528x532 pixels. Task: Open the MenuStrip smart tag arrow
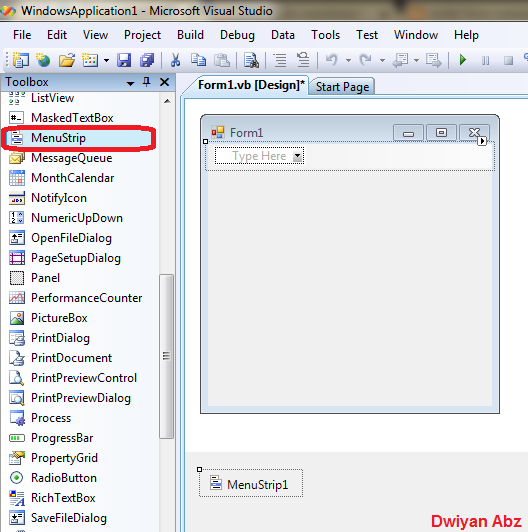click(x=482, y=140)
